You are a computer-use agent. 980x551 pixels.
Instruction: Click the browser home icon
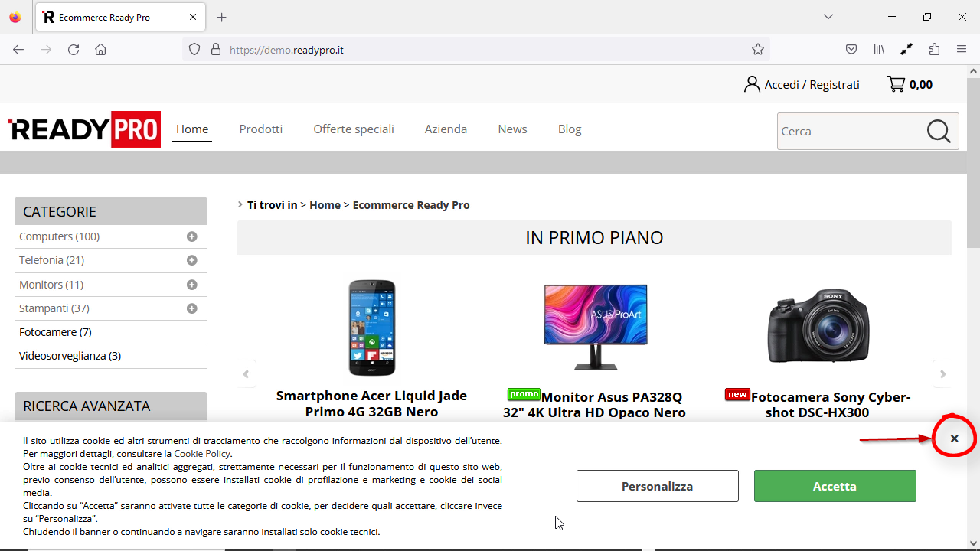[x=100, y=50]
